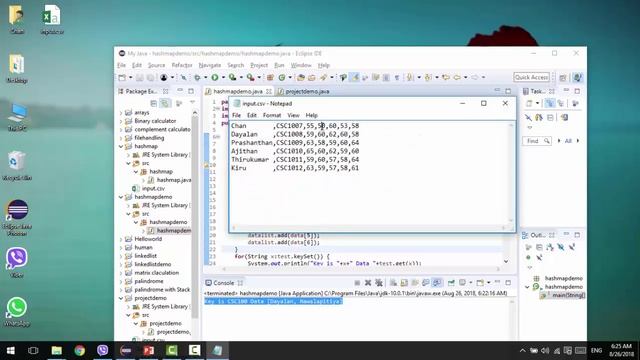Click the Notepad icon on the taskbar
The height and width of the screenshot is (360, 640).
pyautogui.click(x=218, y=350)
